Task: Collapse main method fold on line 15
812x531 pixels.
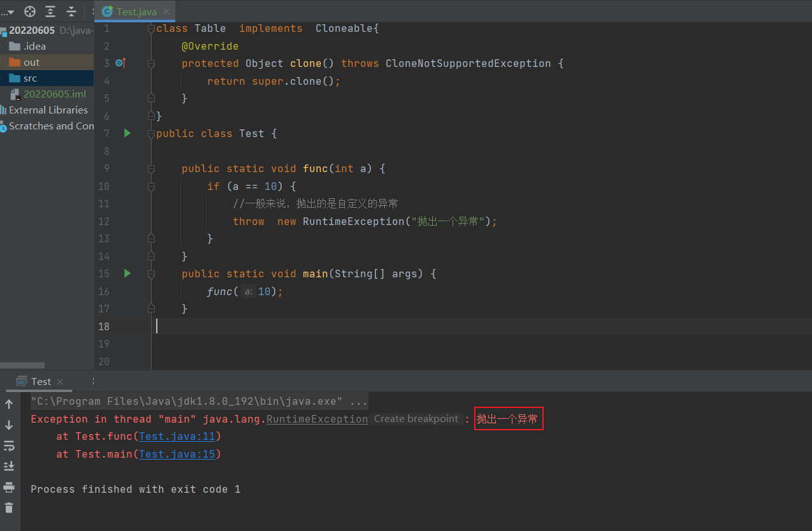Action: point(151,273)
